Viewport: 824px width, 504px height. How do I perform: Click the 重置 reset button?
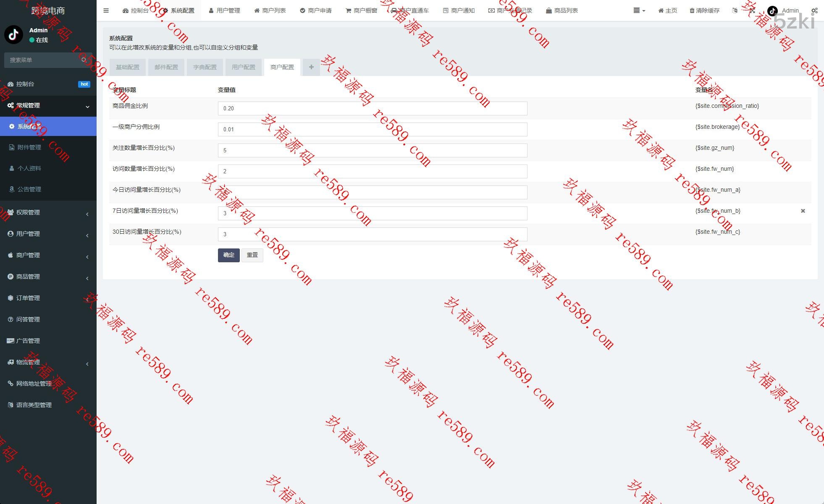coord(252,255)
